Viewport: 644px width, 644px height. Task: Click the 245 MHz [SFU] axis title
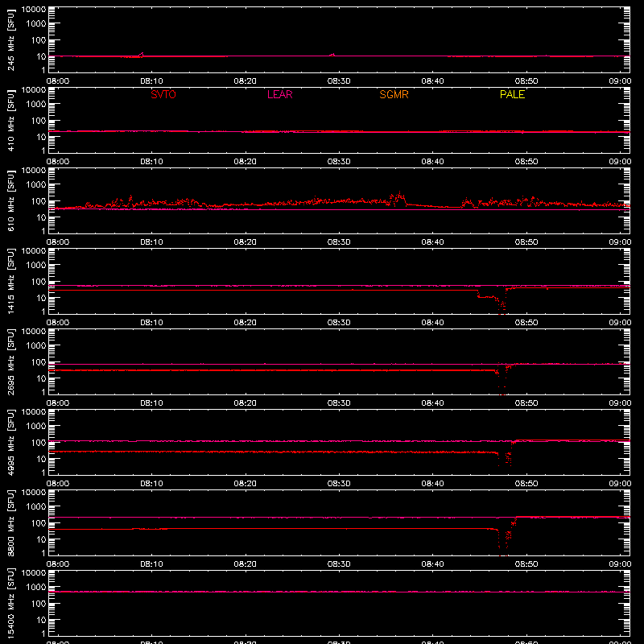click(x=10, y=39)
